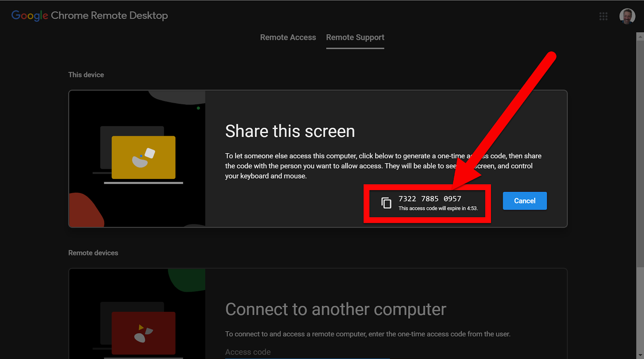
Task: Switch to the Remote Access tab
Action: pos(288,37)
